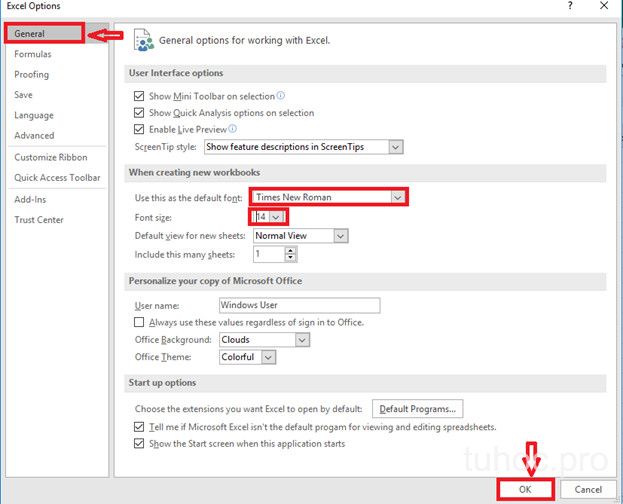Screen dimensions: 623x504
Task: Click the Help question mark button
Action: (570, 6)
